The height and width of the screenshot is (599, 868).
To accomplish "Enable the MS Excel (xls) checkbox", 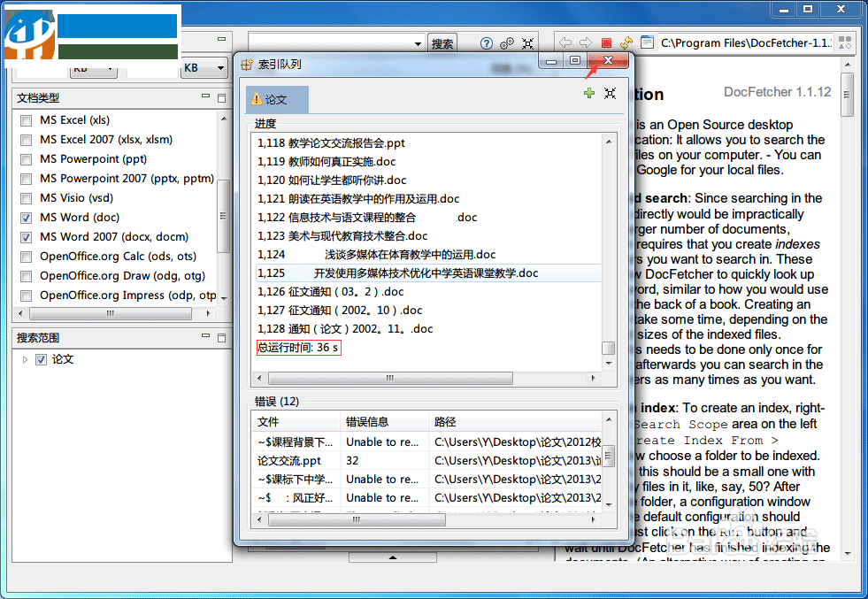I will tap(26, 119).
